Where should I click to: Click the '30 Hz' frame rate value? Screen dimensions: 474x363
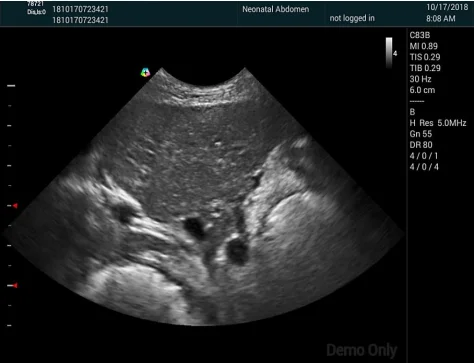420,79
